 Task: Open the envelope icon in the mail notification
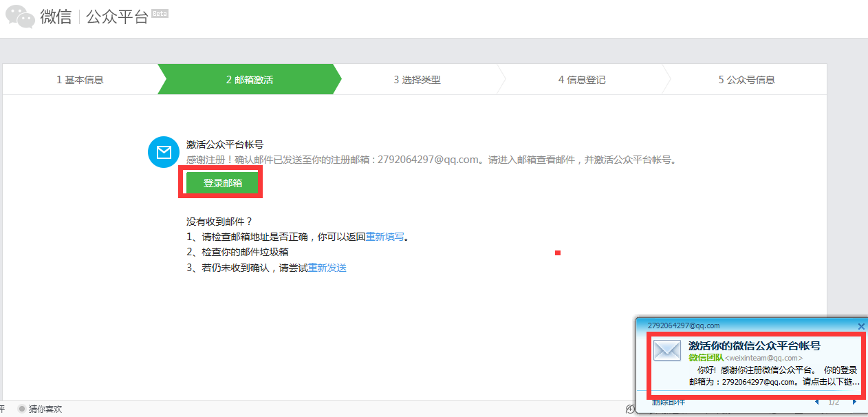pos(666,350)
